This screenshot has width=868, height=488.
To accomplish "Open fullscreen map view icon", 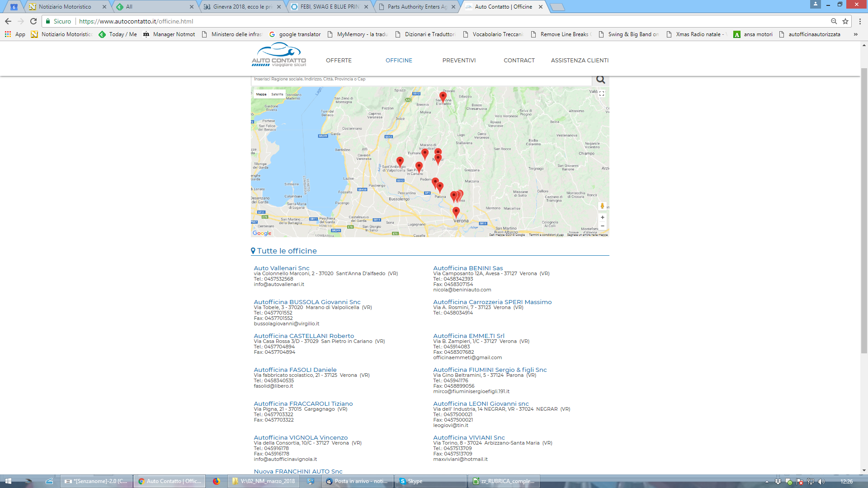I will coord(602,94).
